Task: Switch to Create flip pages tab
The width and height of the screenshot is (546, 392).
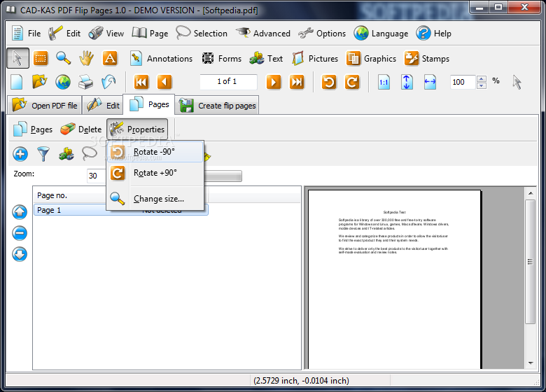Action: [217, 105]
